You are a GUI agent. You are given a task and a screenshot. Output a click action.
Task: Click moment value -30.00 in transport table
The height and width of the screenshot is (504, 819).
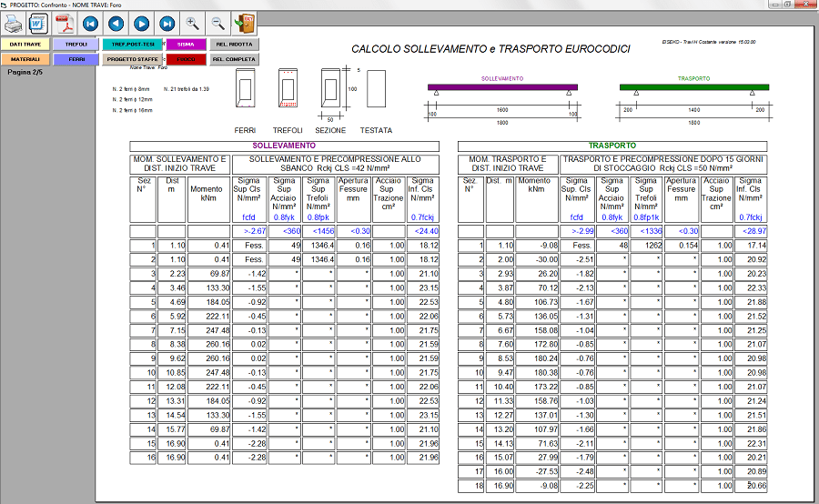545,259
